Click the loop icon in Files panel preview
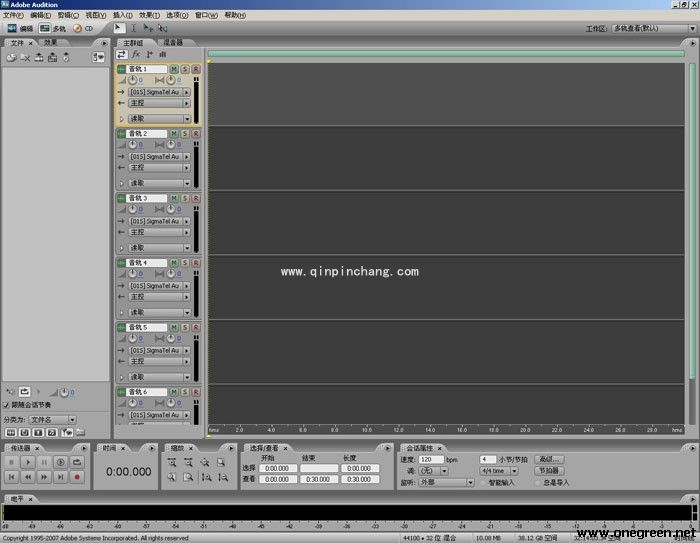The width and height of the screenshot is (700, 543). coord(25,392)
